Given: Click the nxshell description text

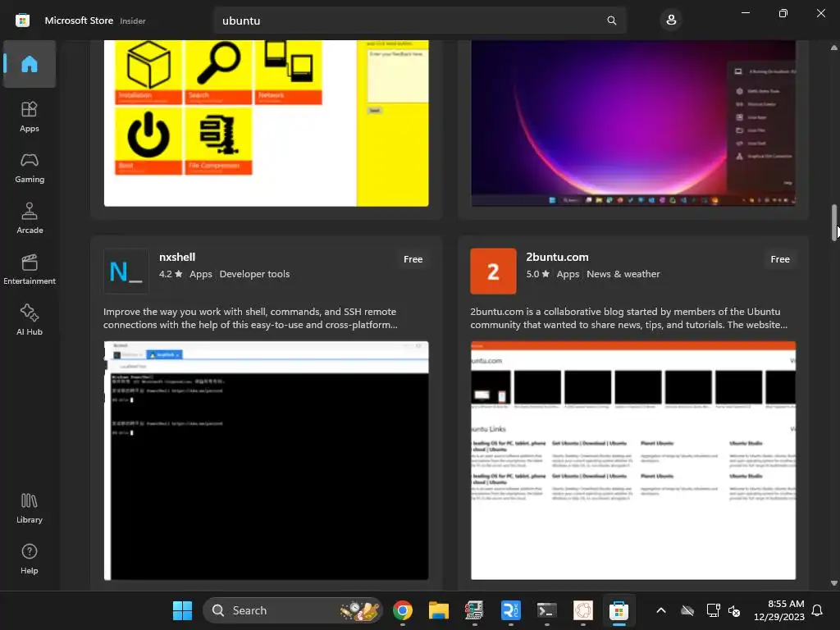Looking at the screenshot, I should [250, 318].
